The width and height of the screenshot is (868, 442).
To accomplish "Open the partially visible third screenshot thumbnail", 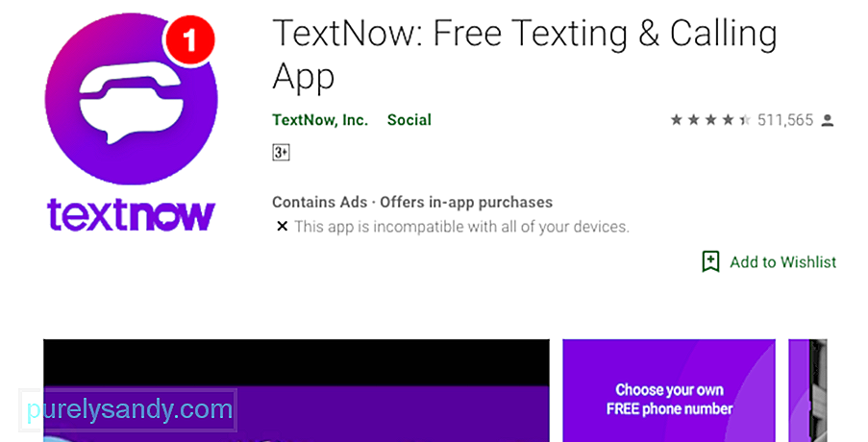I will pyautogui.click(x=807, y=390).
